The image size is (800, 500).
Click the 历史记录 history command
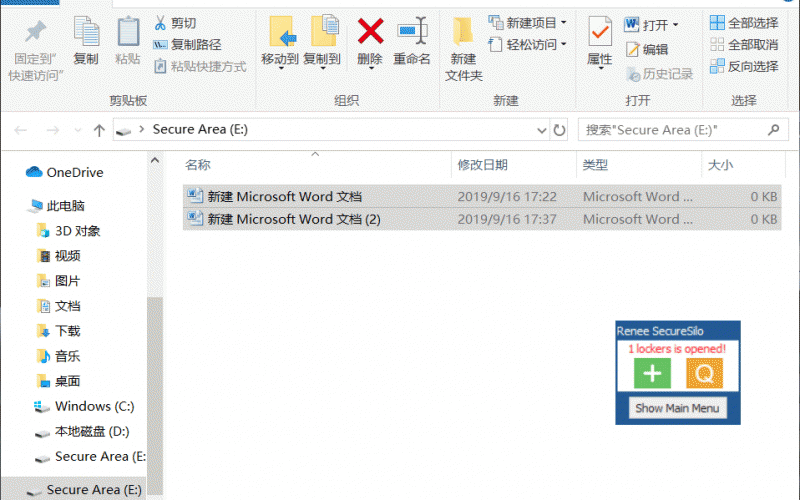tap(659, 74)
